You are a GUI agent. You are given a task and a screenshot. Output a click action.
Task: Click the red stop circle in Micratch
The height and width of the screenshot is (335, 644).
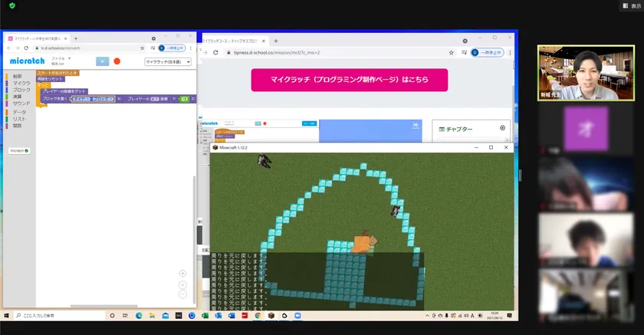(x=117, y=61)
